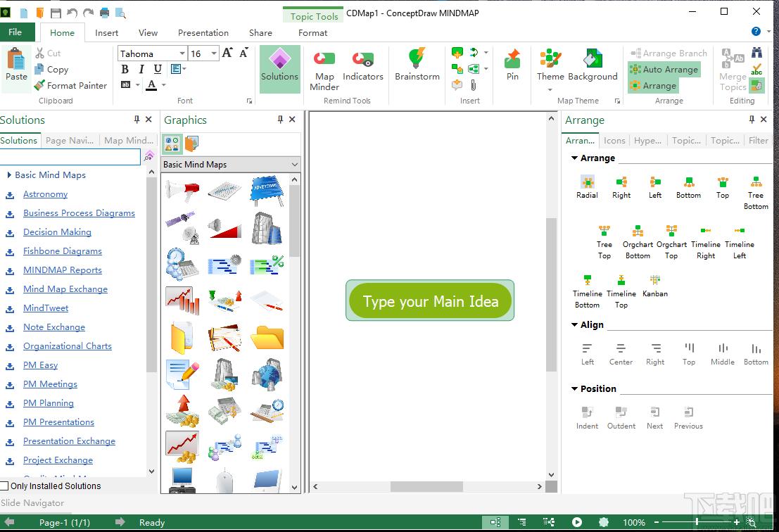The image size is (779, 532).
Task: Toggle Underline formatting
Action: [158, 69]
